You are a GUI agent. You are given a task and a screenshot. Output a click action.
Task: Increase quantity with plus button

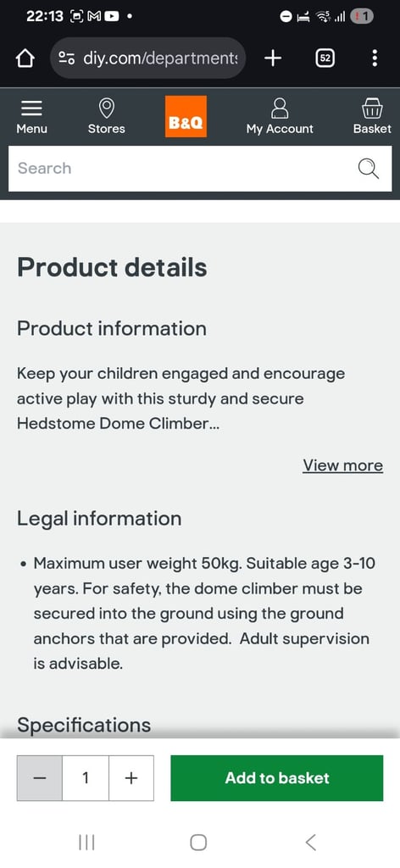pyautogui.click(x=131, y=778)
